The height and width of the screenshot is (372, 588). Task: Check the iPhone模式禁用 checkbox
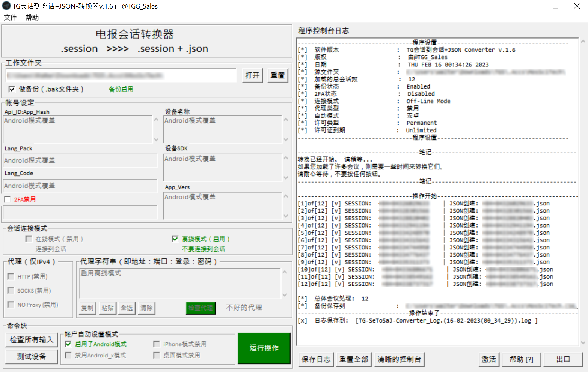pyautogui.click(x=157, y=343)
